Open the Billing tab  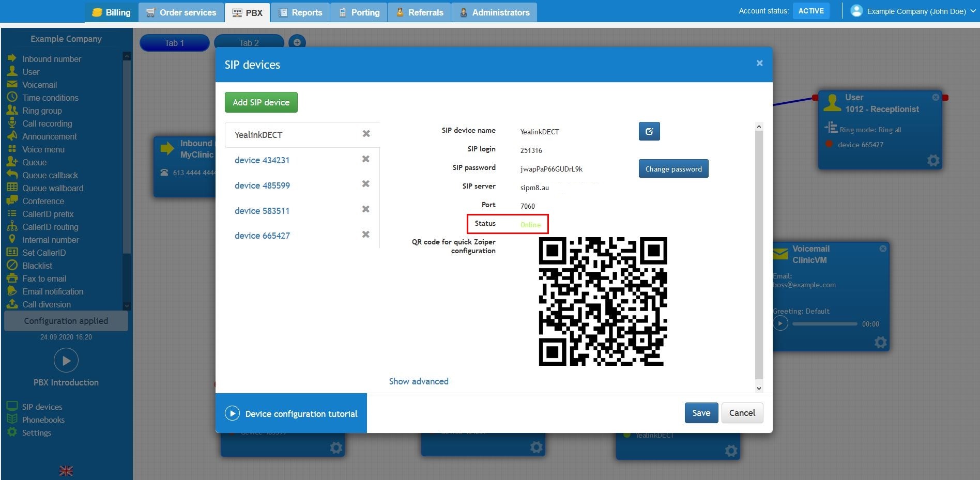(111, 12)
